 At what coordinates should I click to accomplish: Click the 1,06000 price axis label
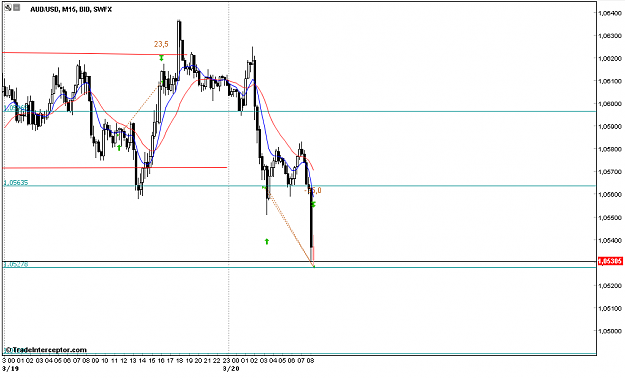[609, 104]
